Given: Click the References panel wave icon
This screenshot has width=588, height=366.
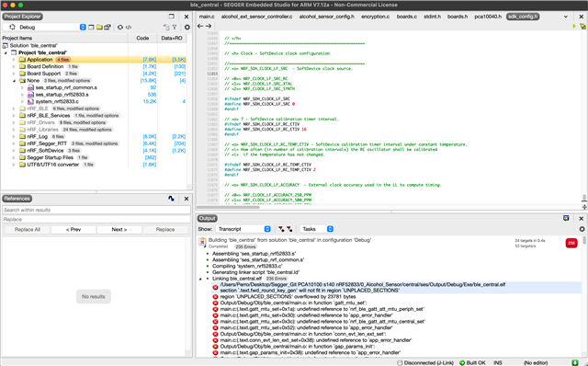Looking at the screenshot, I should 172,199.
